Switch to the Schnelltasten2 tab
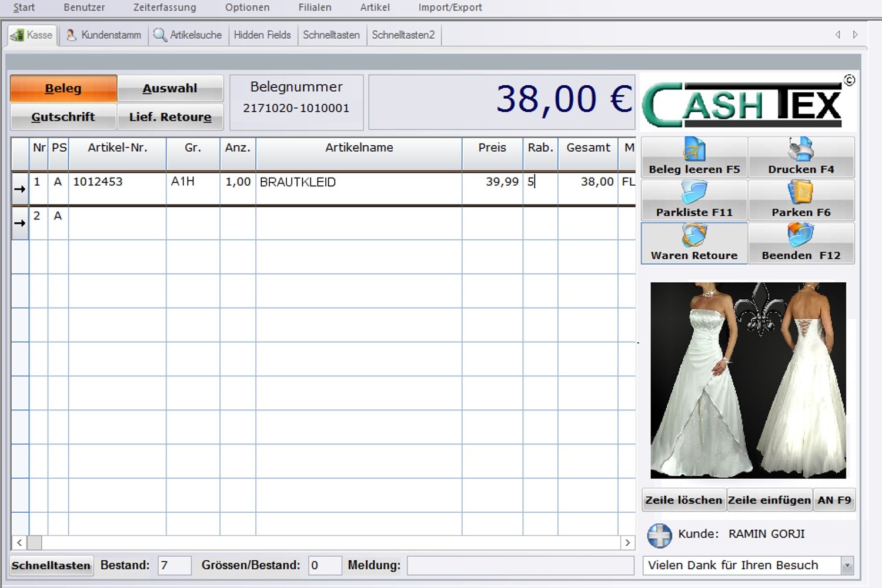The width and height of the screenshot is (882, 588). coord(403,35)
